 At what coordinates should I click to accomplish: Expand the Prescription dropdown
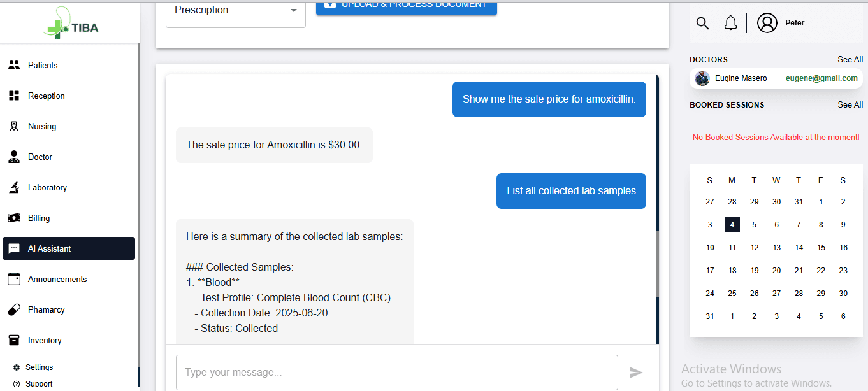click(235, 10)
